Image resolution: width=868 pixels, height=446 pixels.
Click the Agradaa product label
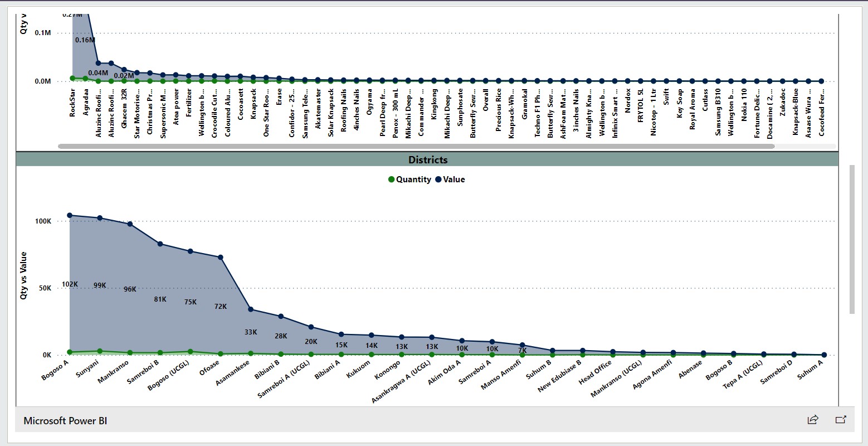point(85,102)
